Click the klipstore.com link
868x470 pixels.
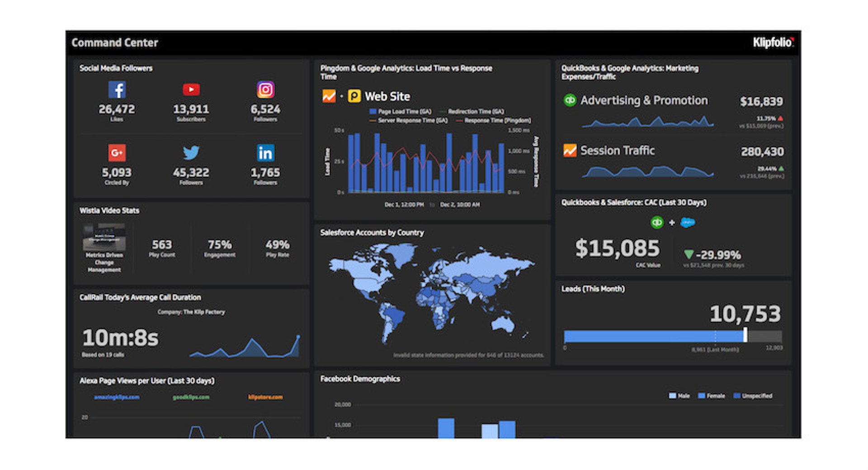(266, 397)
